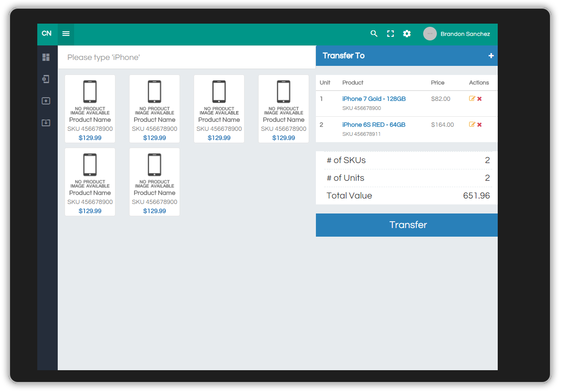Click the Actions column header
Image resolution: width=565 pixels, height=392 pixels.
479,83
